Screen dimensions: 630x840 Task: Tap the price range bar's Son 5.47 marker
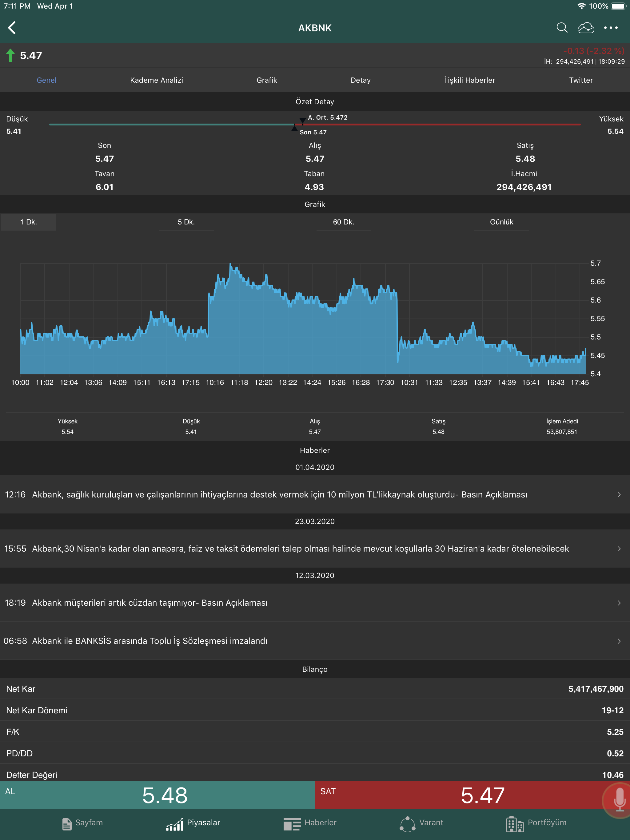294,128
